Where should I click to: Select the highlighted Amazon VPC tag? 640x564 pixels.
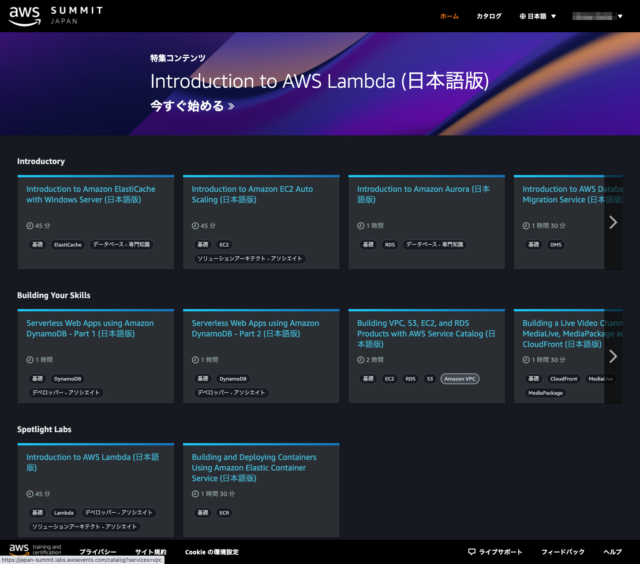pyautogui.click(x=460, y=379)
